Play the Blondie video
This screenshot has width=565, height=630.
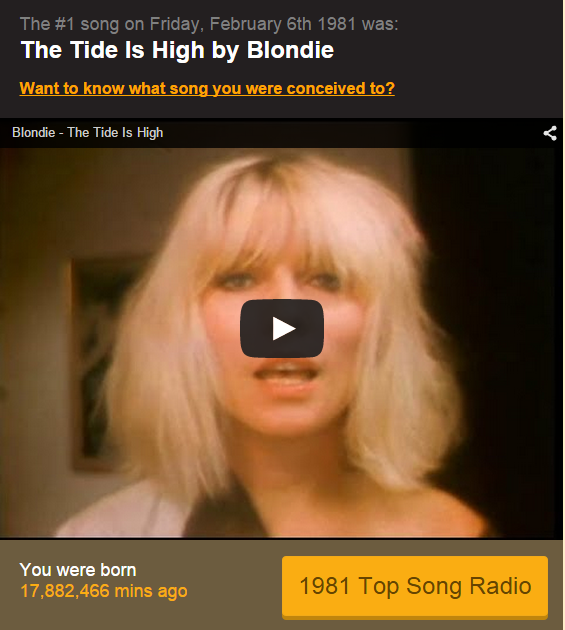282,328
